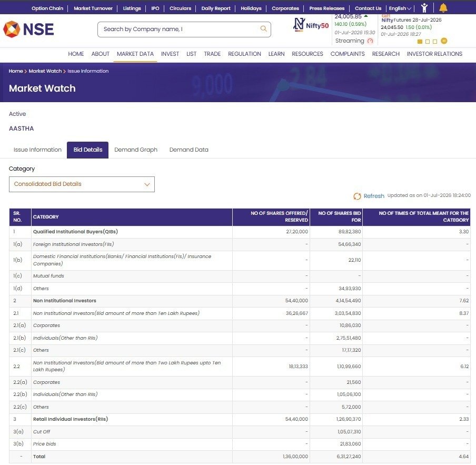476x465 pixels.
Task: Open the Issue Information tab
Action: (x=37, y=150)
